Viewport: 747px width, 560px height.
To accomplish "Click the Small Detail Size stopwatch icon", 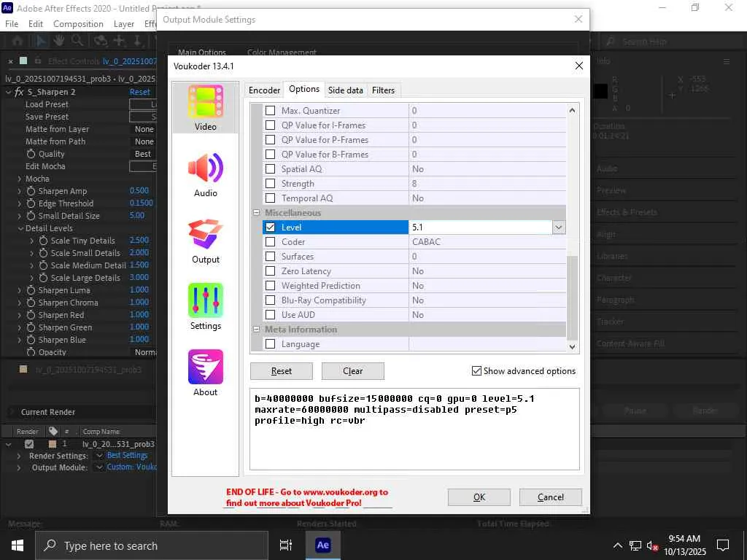I will click(x=31, y=216).
